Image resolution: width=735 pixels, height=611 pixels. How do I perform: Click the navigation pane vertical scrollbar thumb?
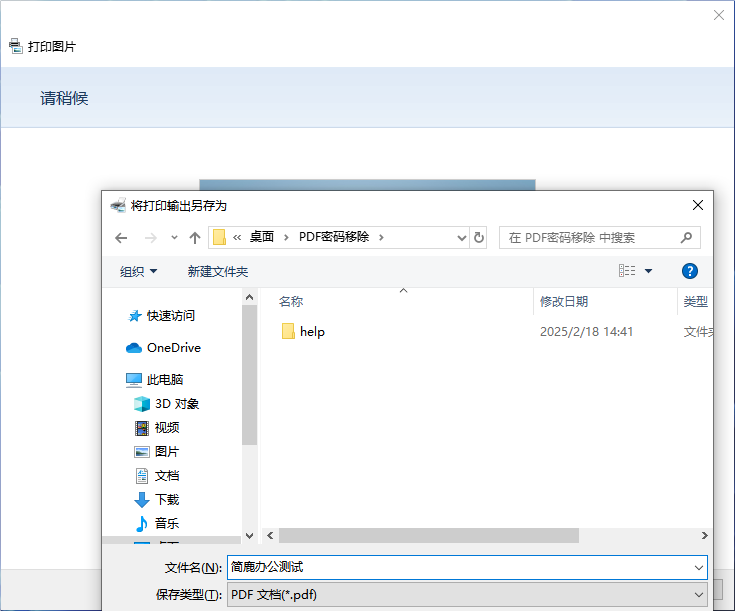click(x=249, y=375)
